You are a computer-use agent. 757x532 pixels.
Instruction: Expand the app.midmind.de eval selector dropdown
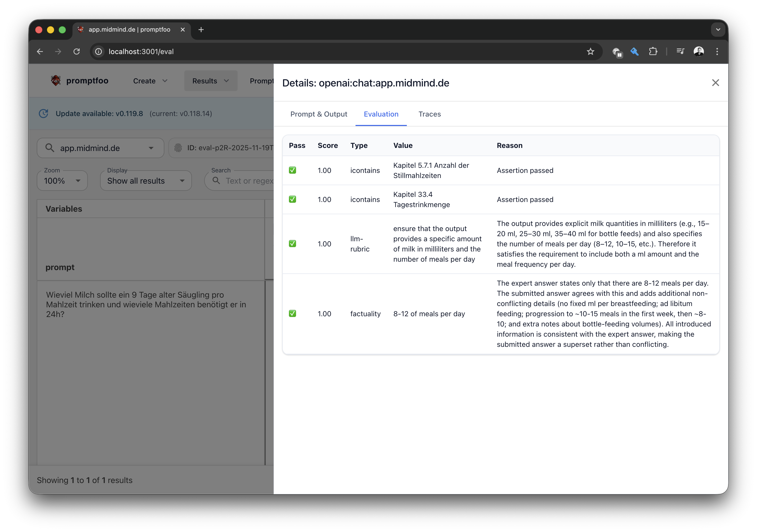pyautogui.click(x=151, y=148)
